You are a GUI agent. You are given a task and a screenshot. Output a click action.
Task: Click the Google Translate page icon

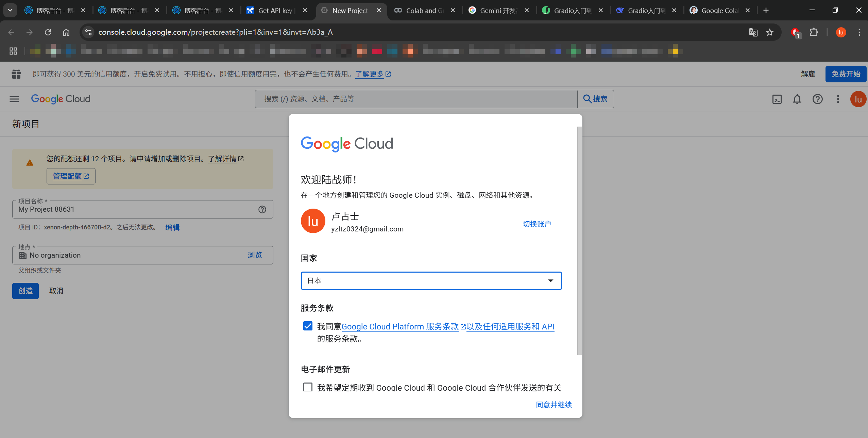coord(753,32)
